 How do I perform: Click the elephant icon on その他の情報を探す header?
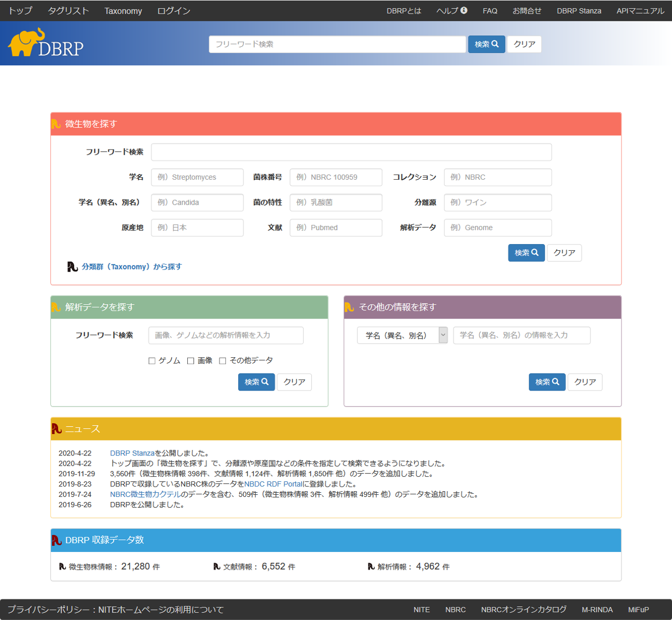pos(350,307)
